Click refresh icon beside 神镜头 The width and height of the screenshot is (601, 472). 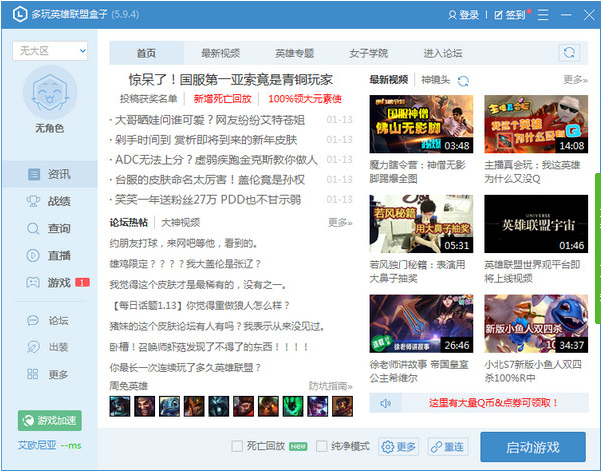tap(463, 81)
